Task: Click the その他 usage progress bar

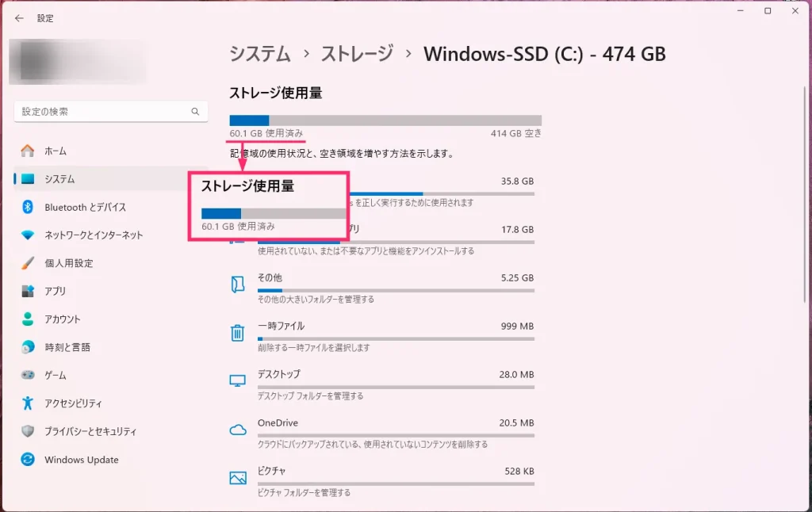Action: click(x=396, y=290)
